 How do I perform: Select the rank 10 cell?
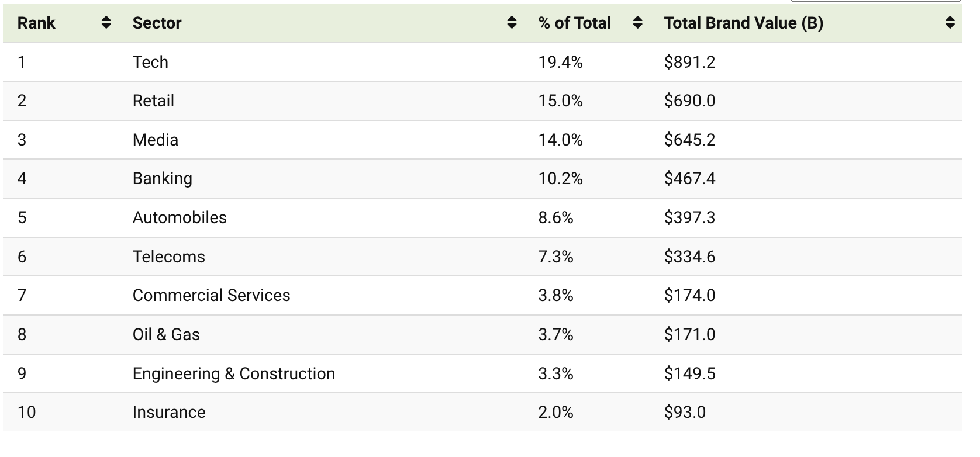(x=27, y=412)
